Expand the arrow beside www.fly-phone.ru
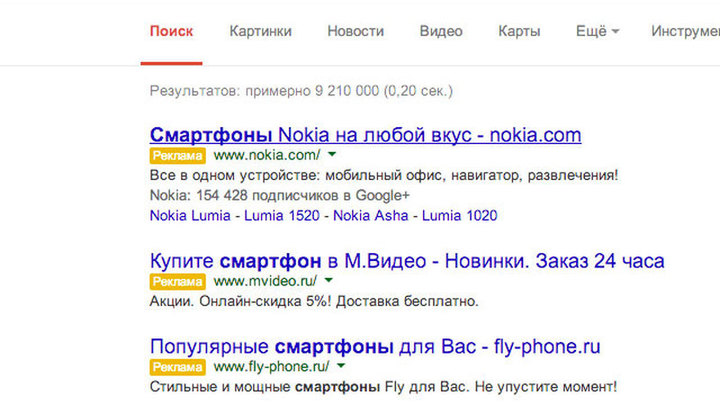 pyautogui.click(x=341, y=366)
